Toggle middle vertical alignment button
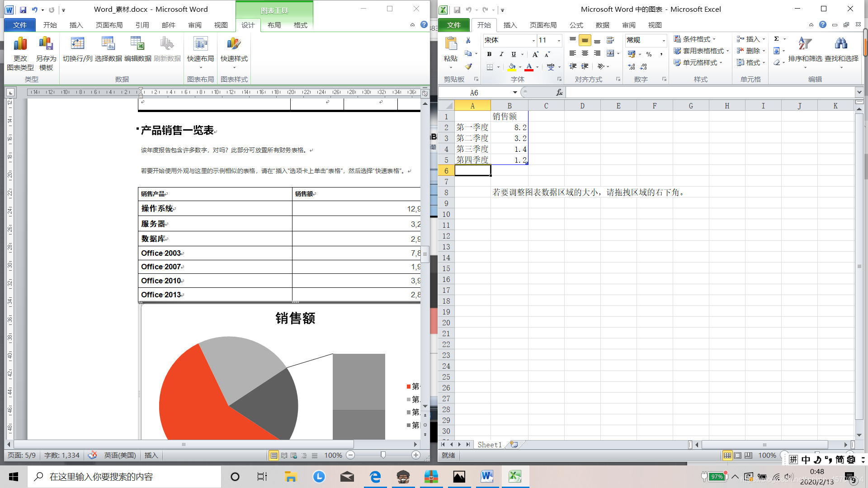868x488 pixels. (x=585, y=41)
